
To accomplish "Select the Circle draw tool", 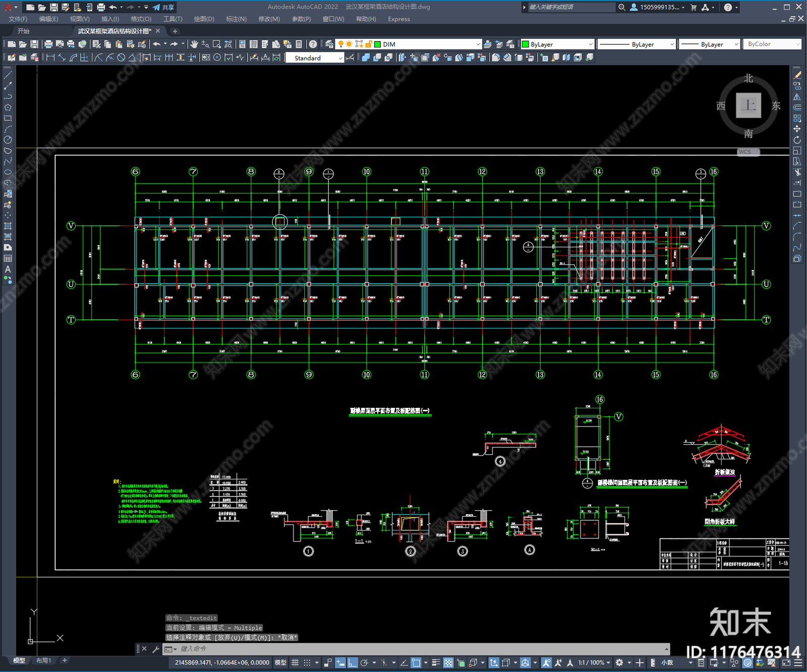I will tap(8, 140).
